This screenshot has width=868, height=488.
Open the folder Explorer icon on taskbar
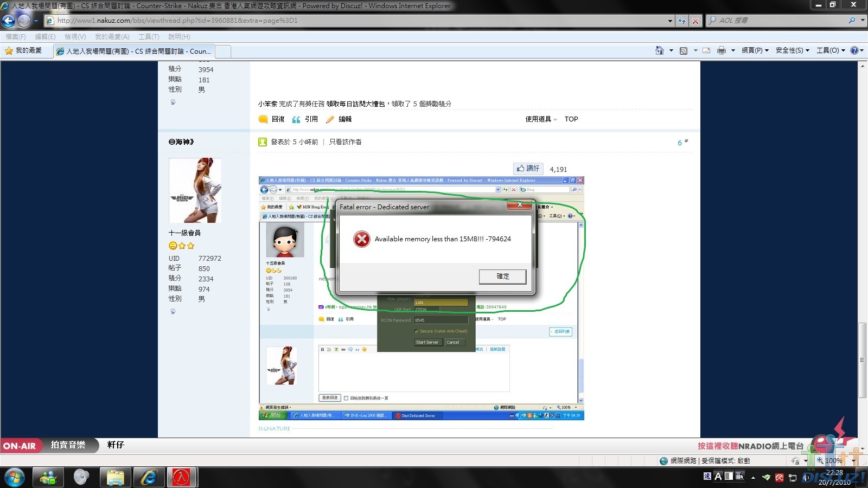tap(115, 477)
